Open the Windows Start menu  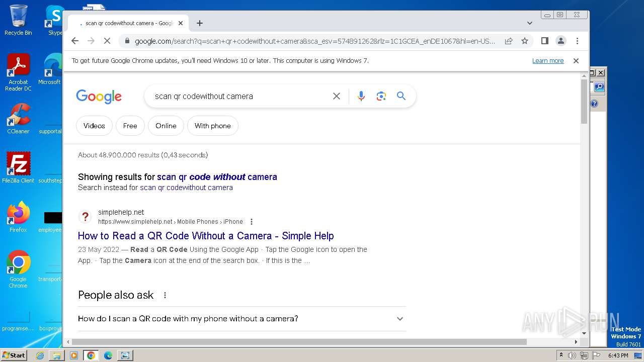pyautogui.click(x=14, y=355)
